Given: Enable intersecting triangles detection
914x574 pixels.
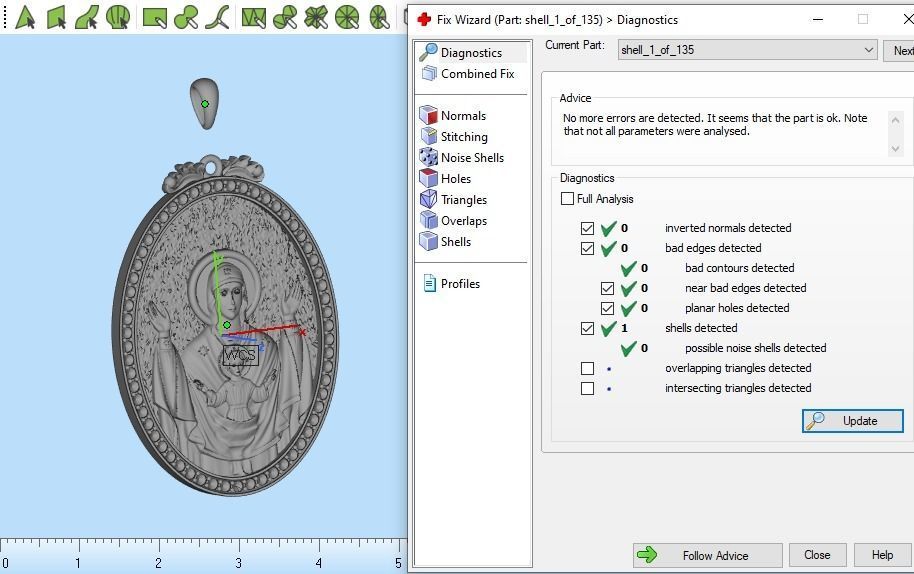Looking at the screenshot, I should pos(587,388).
